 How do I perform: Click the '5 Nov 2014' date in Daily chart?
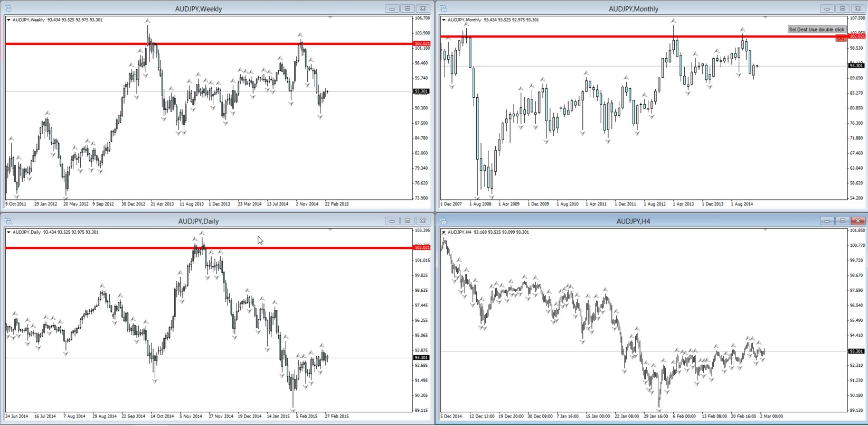point(191,416)
